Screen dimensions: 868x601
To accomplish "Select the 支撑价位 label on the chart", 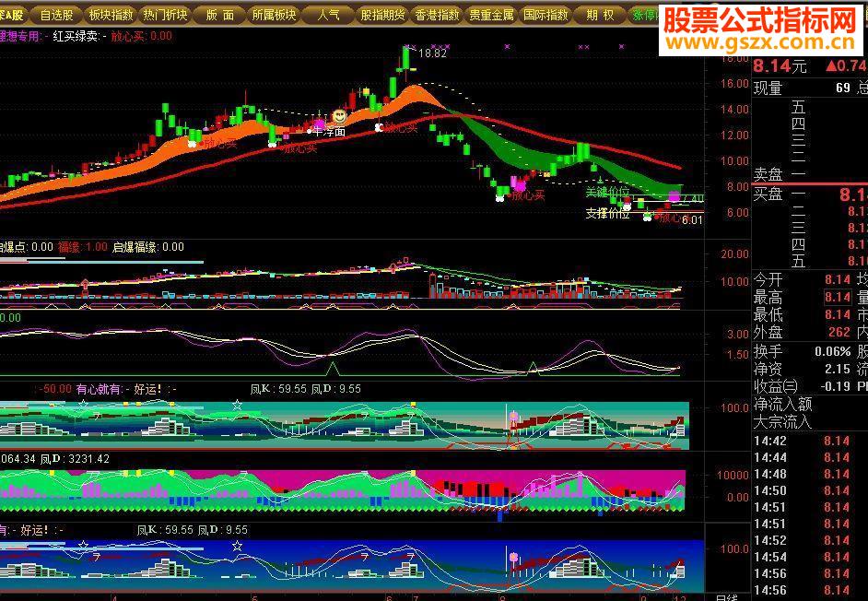I will tap(608, 213).
